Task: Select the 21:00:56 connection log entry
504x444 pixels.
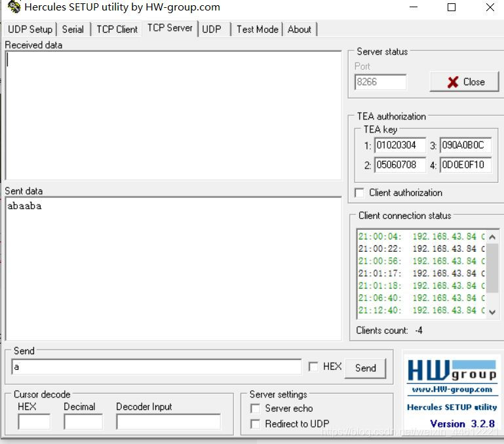Action: click(421, 261)
